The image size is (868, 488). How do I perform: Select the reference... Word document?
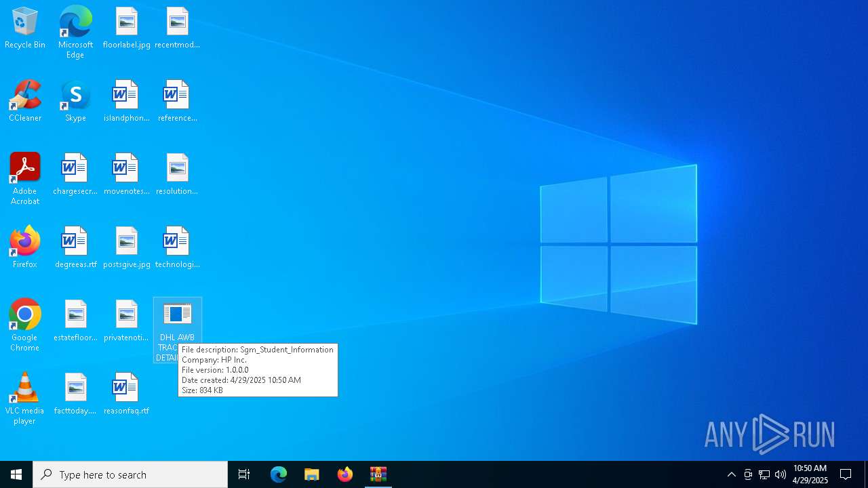[177, 102]
